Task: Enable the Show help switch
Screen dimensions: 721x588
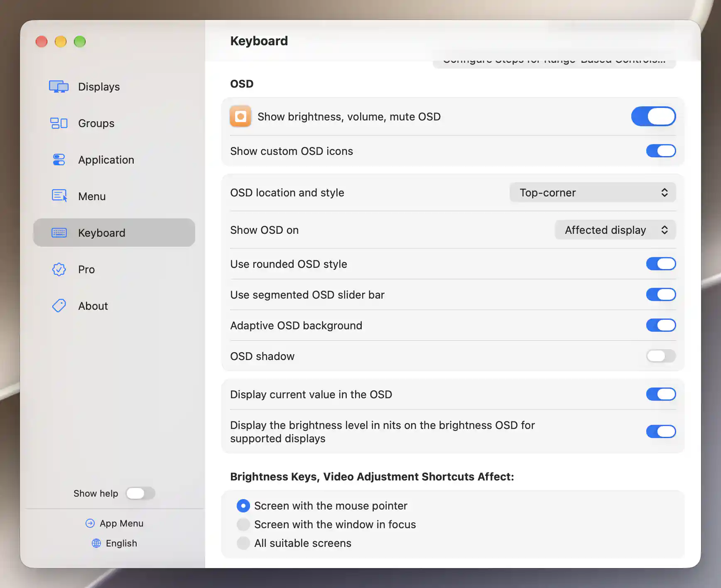Action: [140, 493]
